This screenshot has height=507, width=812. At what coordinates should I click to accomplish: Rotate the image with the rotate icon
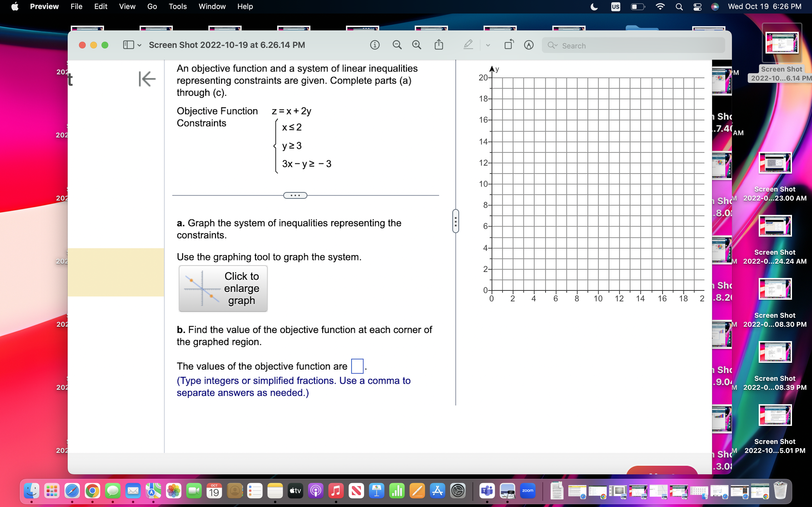click(x=509, y=45)
